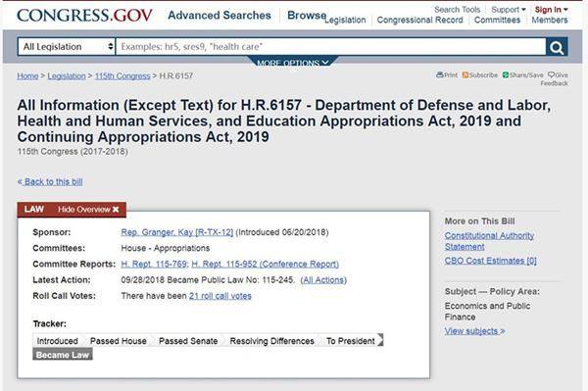Viewport: 588px width, 391px height.
Task: Open H. Rept. 115-952 Conference Report
Action: 266,265
